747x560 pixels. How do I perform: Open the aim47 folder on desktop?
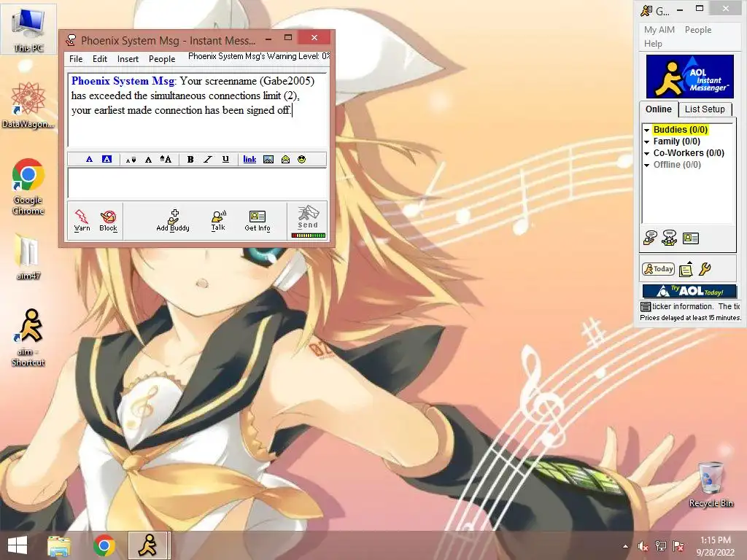pyautogui.click(x=28, y=257)
